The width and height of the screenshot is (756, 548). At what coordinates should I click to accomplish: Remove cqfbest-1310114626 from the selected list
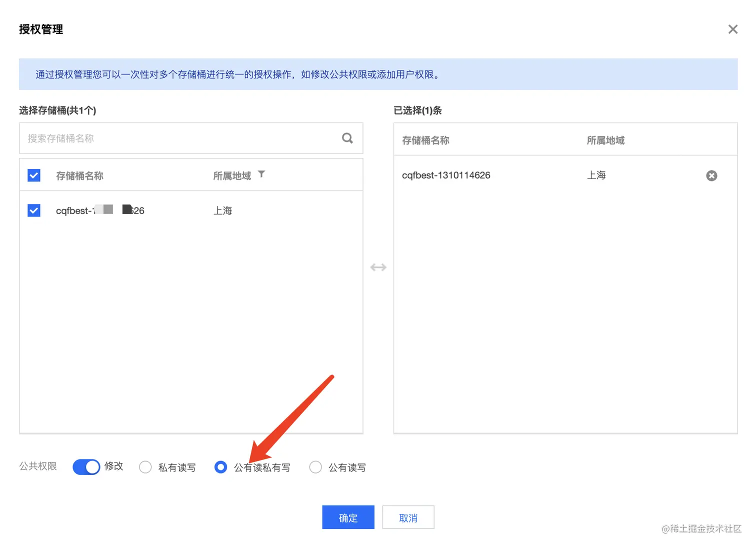[711, 175]
